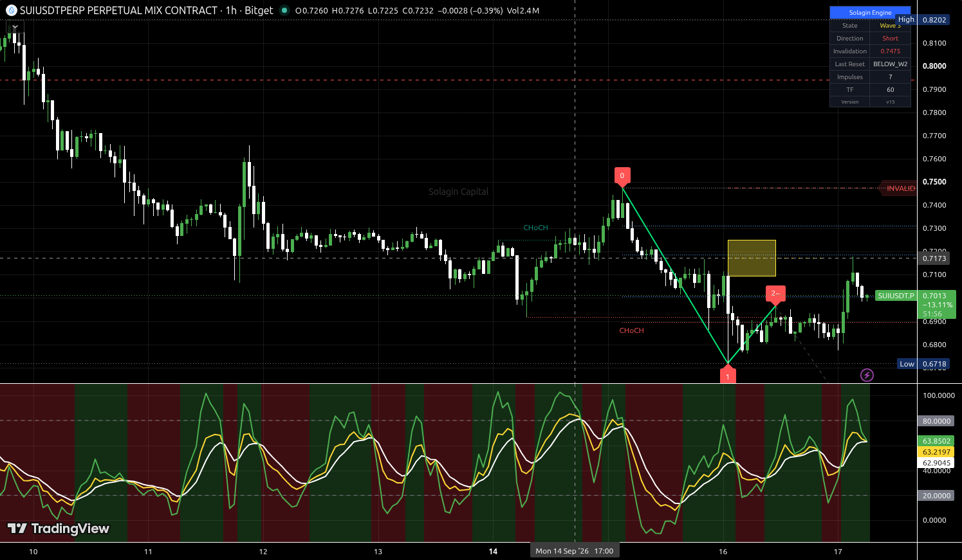Click the Mon 14 Sep '26 17:00 time label
Screen dimensions: 962x560
(x=575, y=551)
